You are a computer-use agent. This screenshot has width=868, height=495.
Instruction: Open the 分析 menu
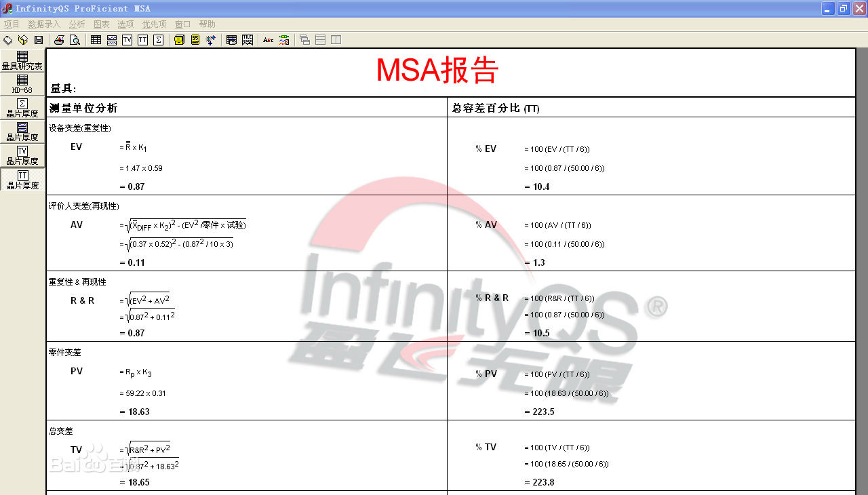(x=77, y=24)
